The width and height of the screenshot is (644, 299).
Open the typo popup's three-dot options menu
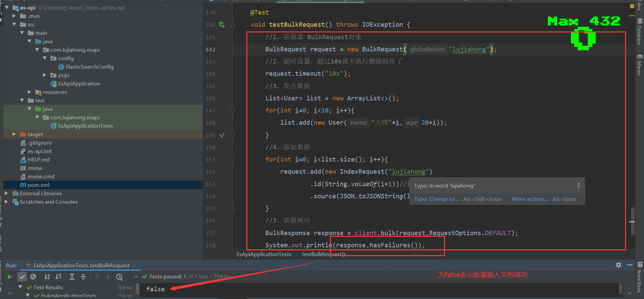point(578,185)
